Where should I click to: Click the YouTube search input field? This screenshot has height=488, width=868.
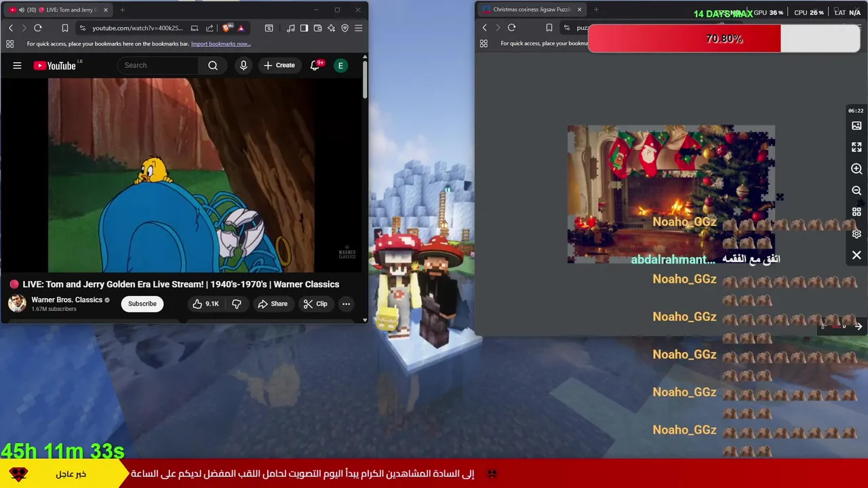159,66
